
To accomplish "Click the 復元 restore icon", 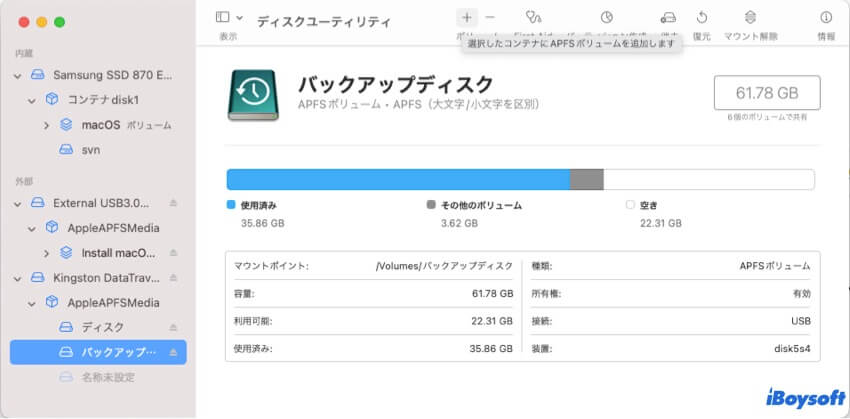I will pyautogui.click(x=702, y=18).
